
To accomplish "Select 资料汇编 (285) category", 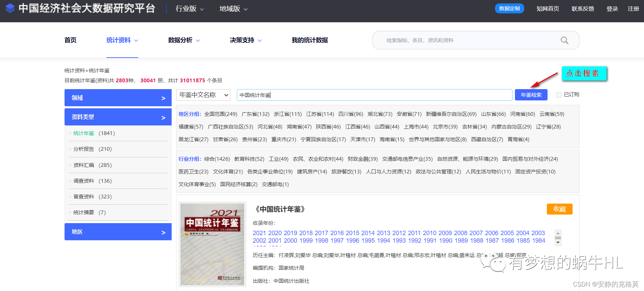I will coord(92,165).
